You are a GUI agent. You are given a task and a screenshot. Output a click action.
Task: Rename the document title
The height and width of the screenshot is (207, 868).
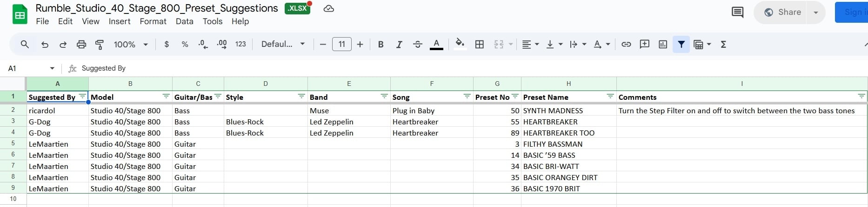pyautogui.click(x=157, y=8)
